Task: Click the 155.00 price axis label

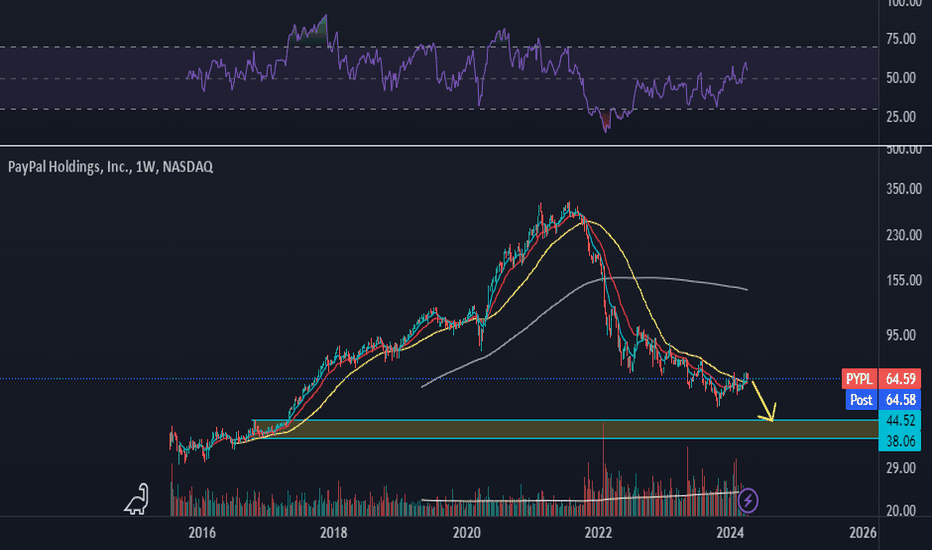Action: [903, 281]
